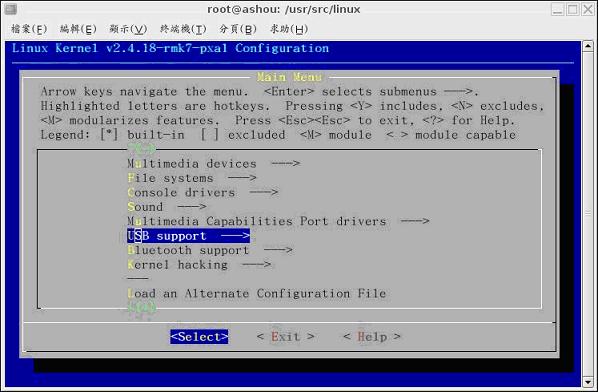Select Multimedia Capabilities Port drivers entry
This screenshot has width=598, height=392.
tap(278, 221)
